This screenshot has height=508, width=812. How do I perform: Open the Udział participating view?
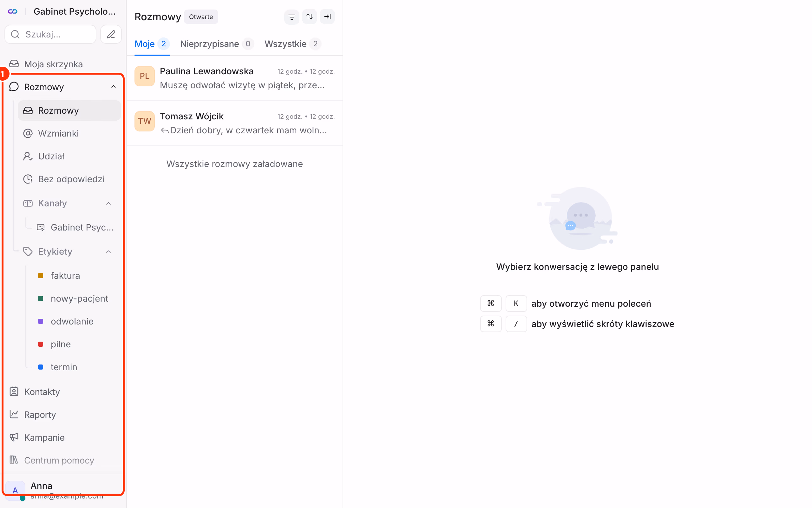pos(69,156)
